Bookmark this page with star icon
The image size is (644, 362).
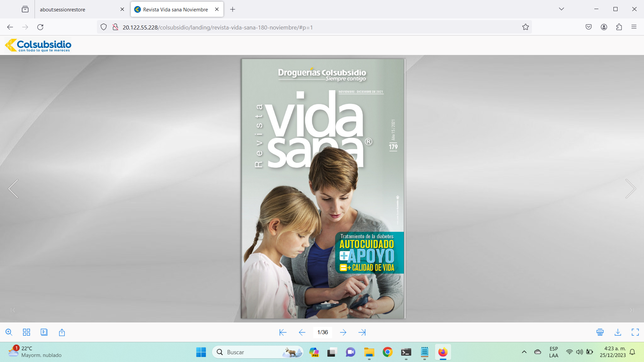[x=525, y=27]
